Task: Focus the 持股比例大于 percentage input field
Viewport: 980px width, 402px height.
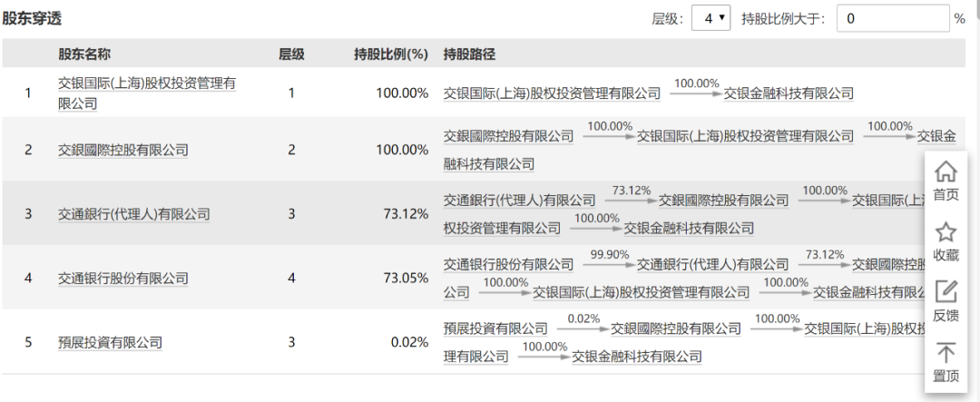Action: click(x=893, y=19)
